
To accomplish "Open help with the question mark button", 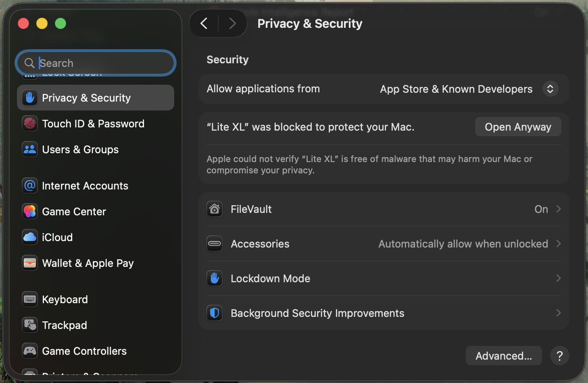I will point(559,356).
